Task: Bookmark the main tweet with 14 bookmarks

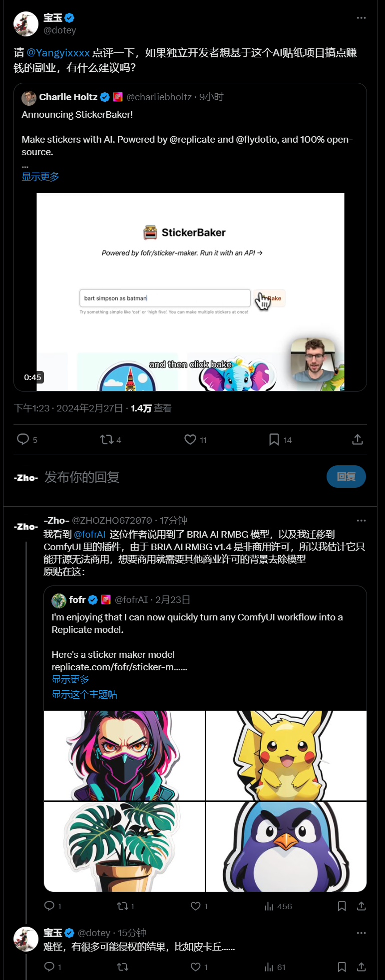Action: tap(274, 439)
